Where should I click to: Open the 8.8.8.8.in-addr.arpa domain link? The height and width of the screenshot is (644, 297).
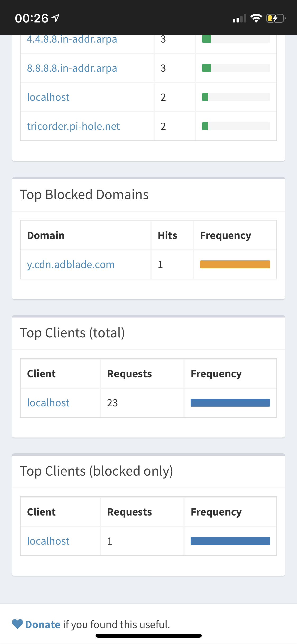(x=72, y=68)
